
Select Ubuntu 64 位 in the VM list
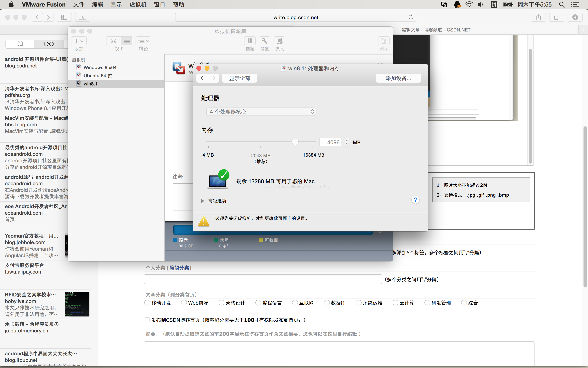point(116,75)
